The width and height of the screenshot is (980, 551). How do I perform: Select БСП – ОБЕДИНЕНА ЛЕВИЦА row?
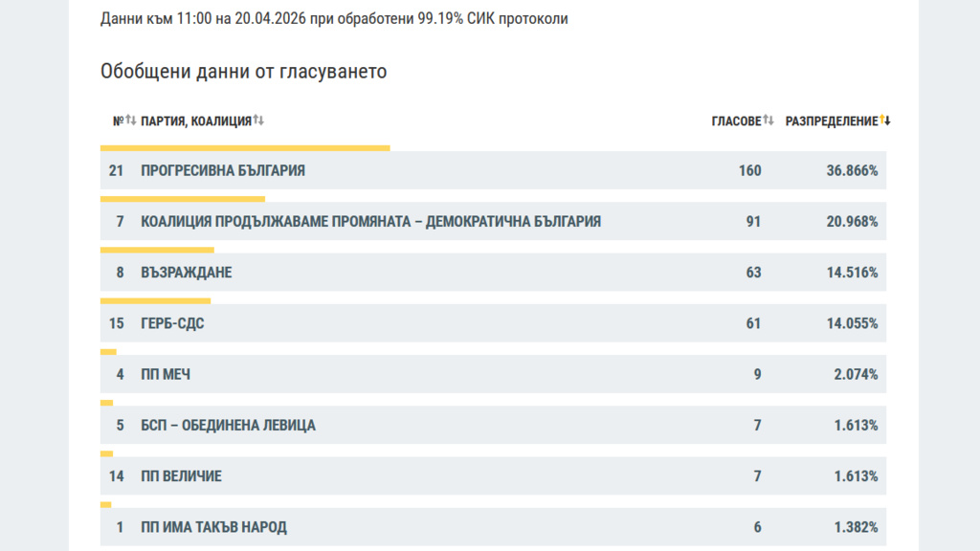pos(228,426)
